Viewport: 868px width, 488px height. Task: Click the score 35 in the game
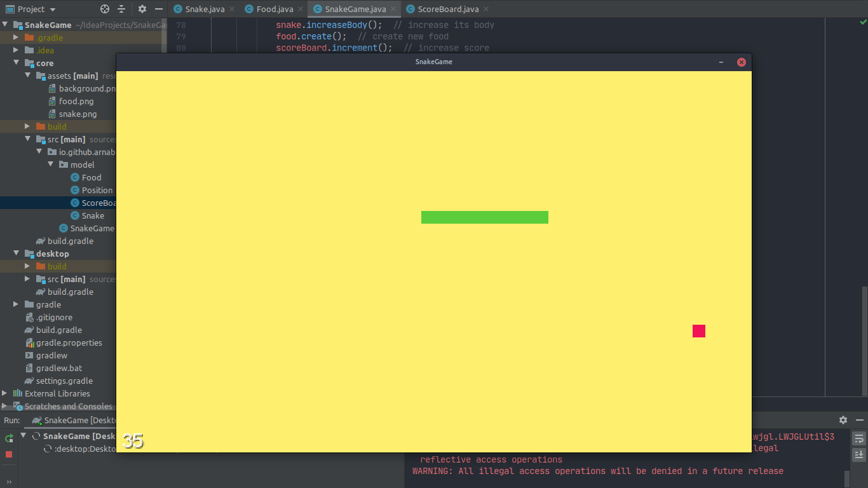133,441
